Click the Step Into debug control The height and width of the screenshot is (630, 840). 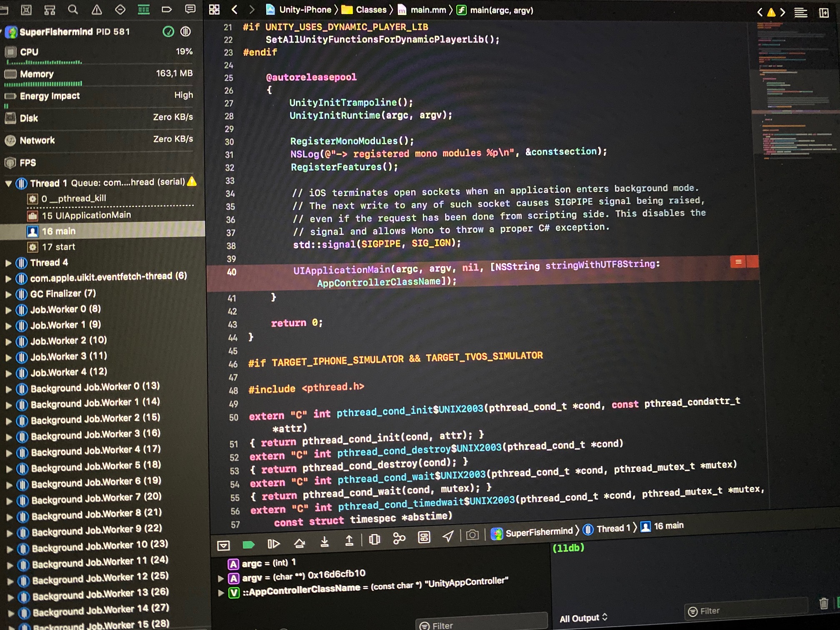pos(325,542)
